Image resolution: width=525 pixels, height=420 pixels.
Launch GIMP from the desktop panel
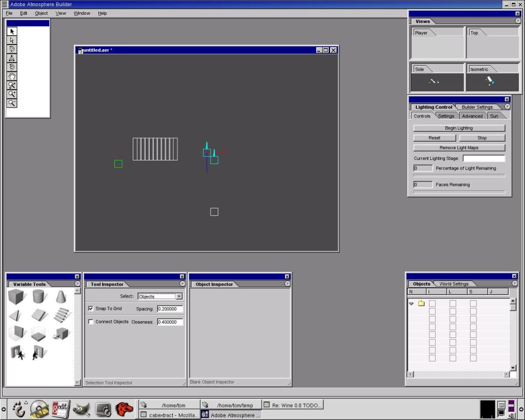pyautogui.click(x=82, y=409)
